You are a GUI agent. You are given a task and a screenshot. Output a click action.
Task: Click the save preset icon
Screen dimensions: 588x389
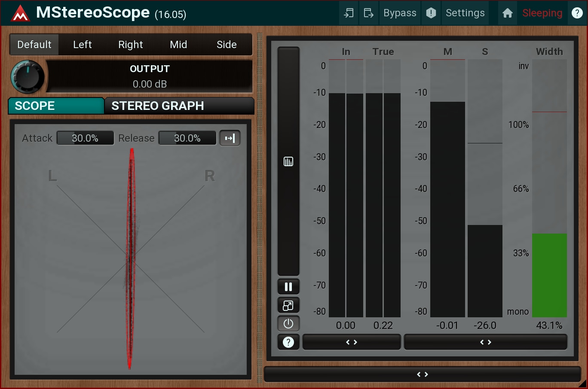(x=368, y=13)
